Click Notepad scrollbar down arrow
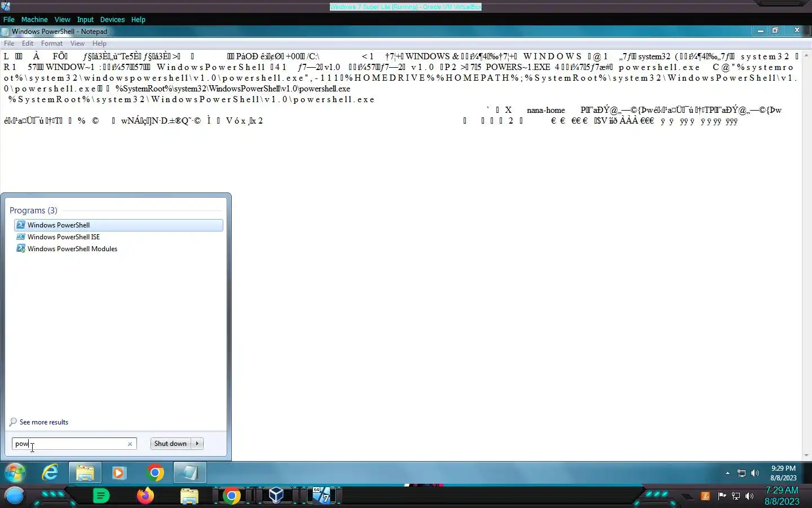Viewport: 812px width, 508px height. 806,455
